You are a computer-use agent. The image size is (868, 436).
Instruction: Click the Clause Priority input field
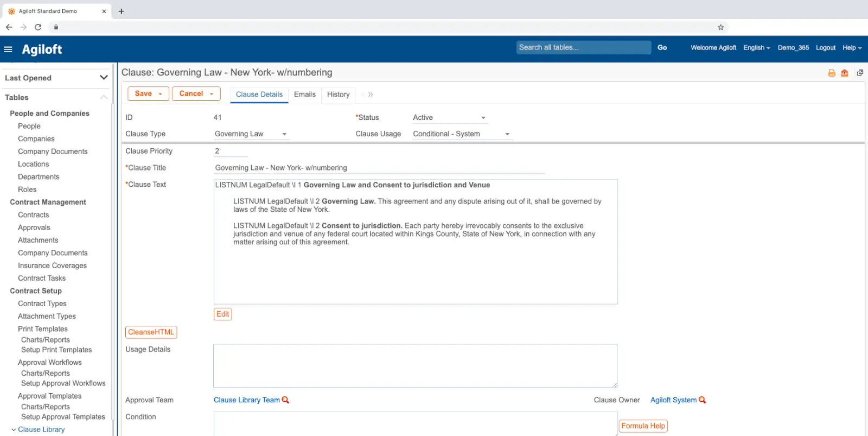[231, 151]
